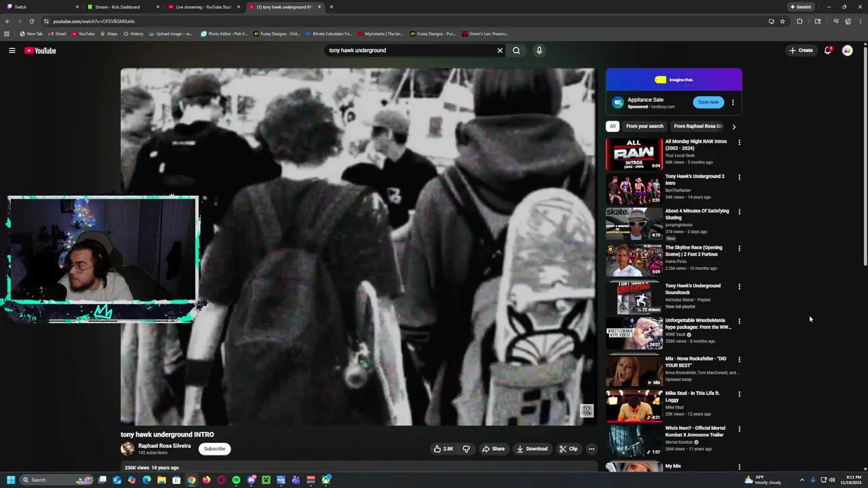Click Save now on Best Buy ad
This screenshot has height=488, width=868.
[x=708, y=102]
